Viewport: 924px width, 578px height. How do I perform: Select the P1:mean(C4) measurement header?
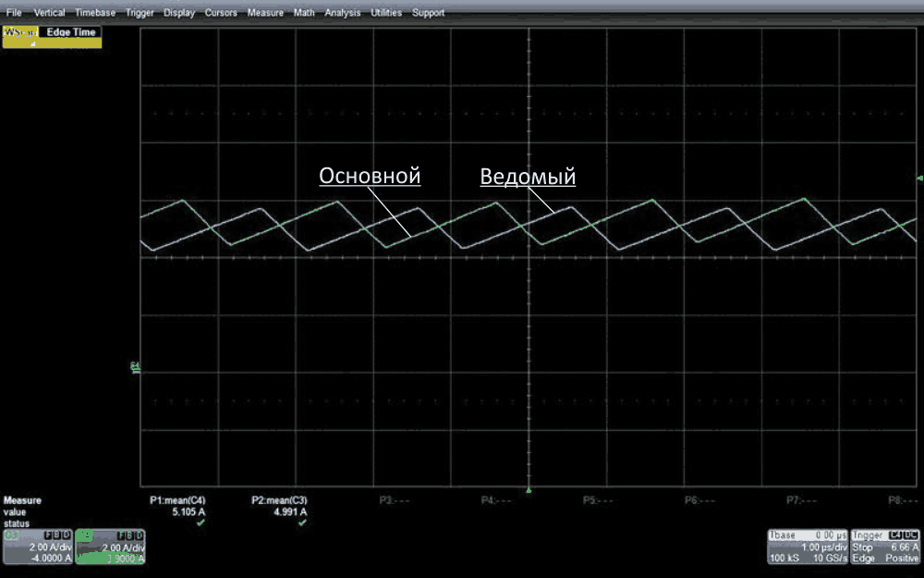tap(177, 500)
